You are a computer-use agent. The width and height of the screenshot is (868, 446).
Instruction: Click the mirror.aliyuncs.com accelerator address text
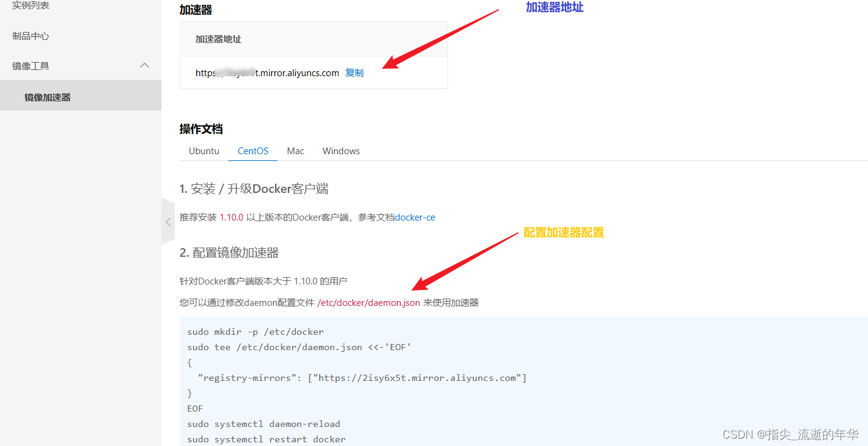pyautogui.click(x=267, y=73)
